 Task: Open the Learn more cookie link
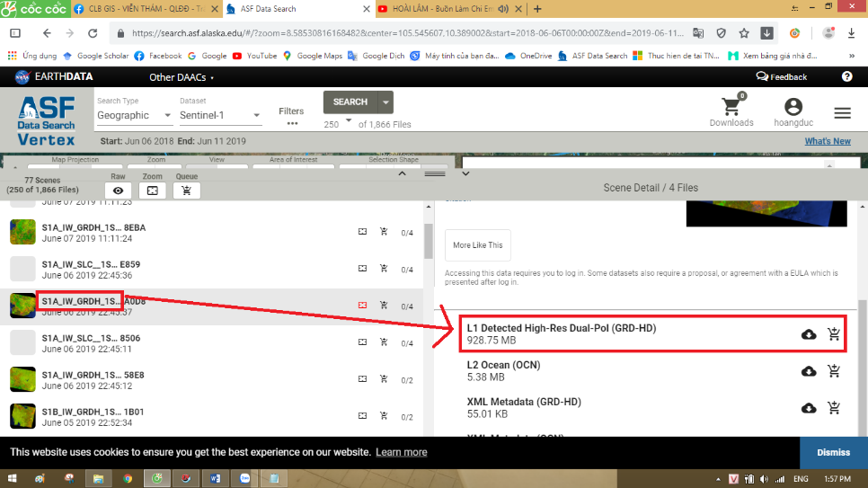pyautogui.click(x=402, y=452)
